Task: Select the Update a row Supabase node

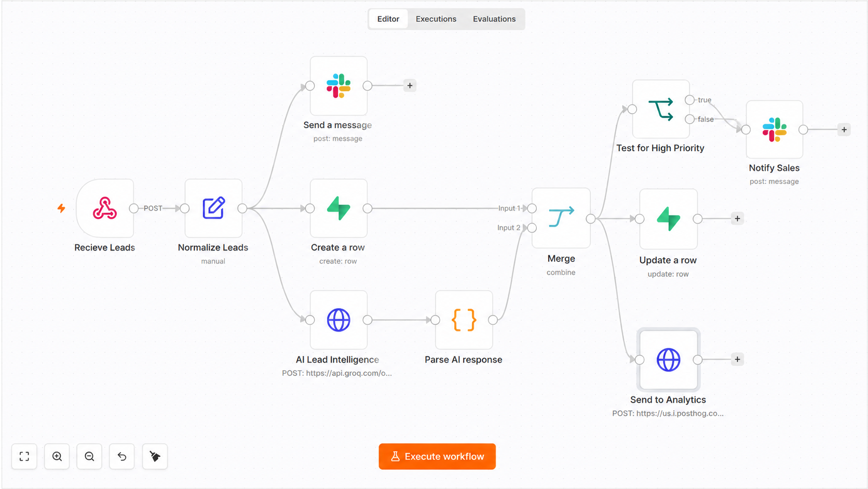Action: tap(669, 219)
